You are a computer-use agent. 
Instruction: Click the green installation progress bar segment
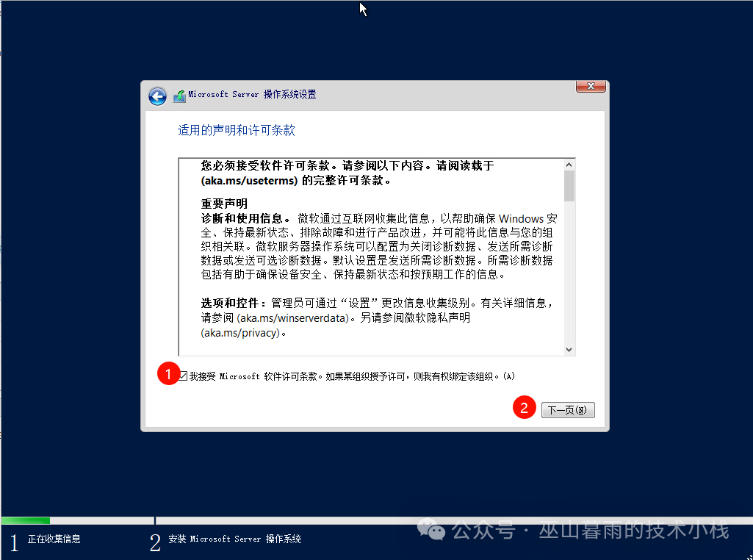click(26, 520)
